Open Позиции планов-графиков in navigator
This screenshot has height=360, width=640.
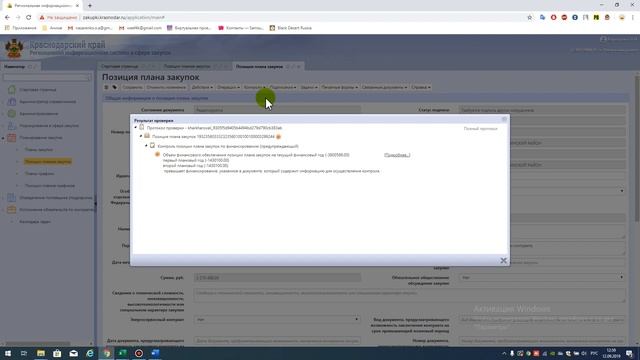(x=50, y=185)
